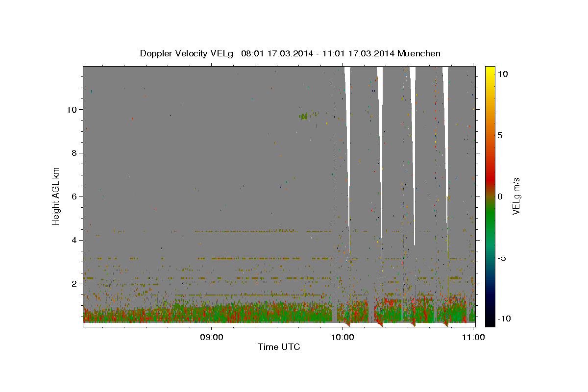Click the colorbar label '0'
Screen dimensions: 588x392
[x=500, y=196]
